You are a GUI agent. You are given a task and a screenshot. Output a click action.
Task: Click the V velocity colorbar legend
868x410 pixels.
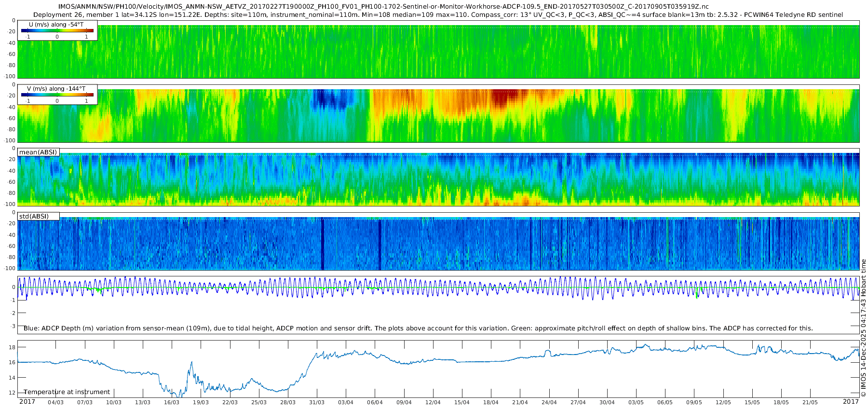tap(57, 95)
